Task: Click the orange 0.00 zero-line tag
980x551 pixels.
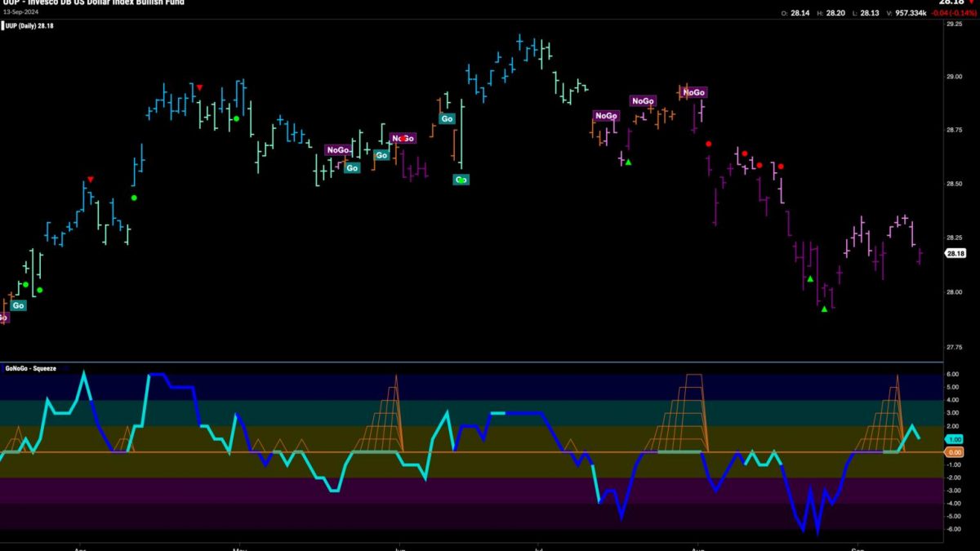Action: point(955,452)
